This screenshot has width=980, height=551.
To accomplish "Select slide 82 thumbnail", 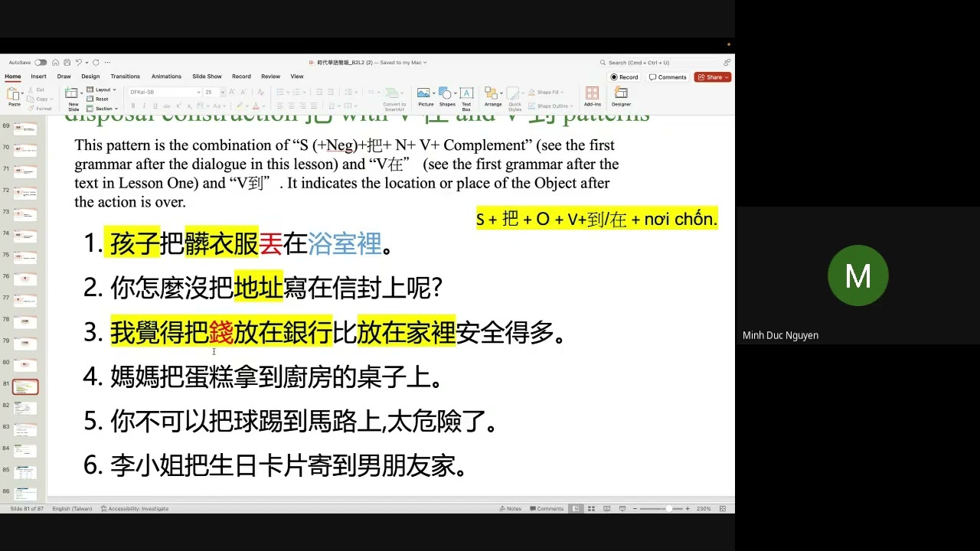I will pyautogui.click(x=25, y=409).
